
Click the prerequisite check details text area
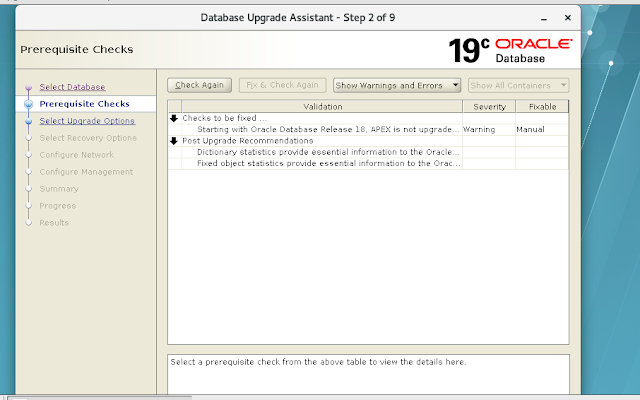pyautogui.click(x=368, y=374)
